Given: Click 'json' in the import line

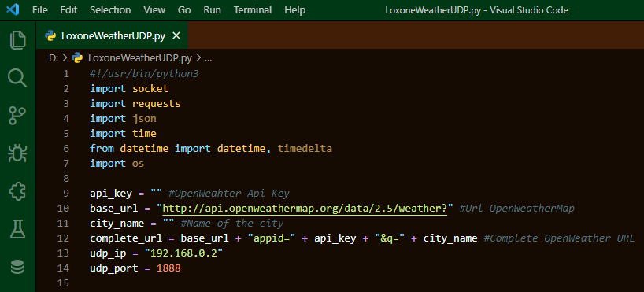Looking at the screenshot, I should pyautogui.click(x=144, y=119).
